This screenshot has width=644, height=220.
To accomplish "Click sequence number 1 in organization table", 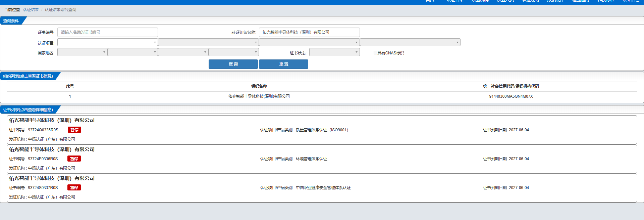I will click(70, 96).
